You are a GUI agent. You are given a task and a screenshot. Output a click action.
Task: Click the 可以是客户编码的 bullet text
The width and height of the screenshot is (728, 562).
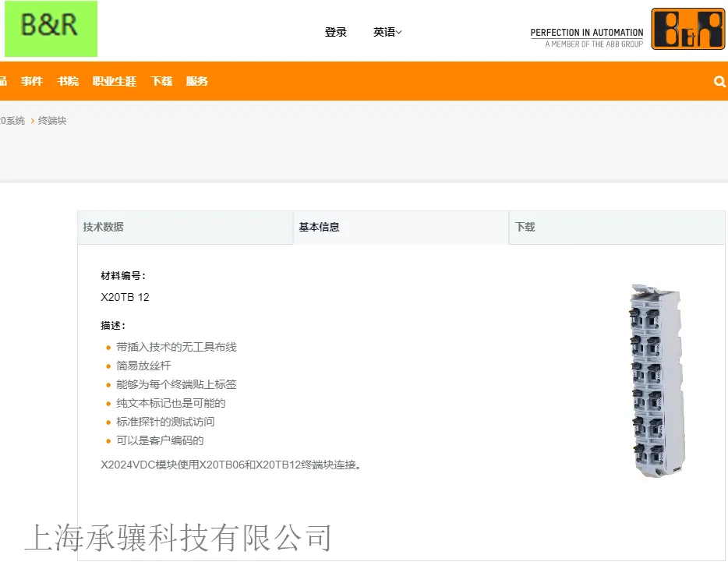click(160, 440)
